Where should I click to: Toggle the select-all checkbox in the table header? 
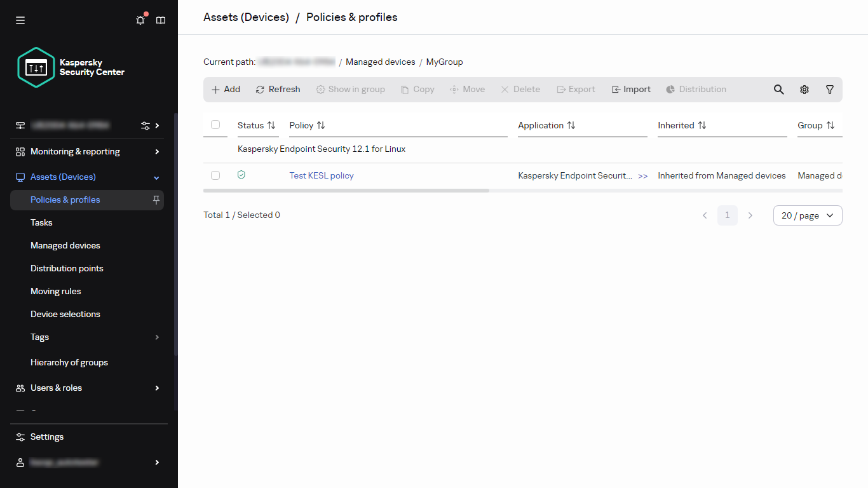215,125
